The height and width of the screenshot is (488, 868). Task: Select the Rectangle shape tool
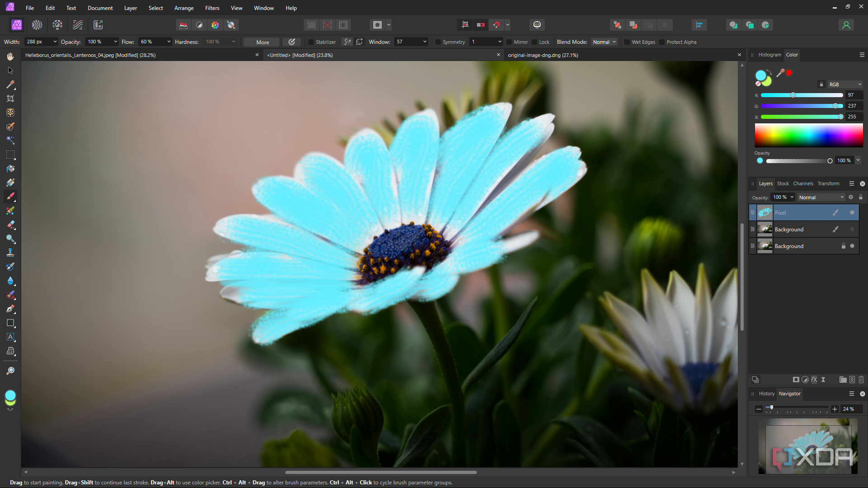pyautogui.click(x=10, y=323)
